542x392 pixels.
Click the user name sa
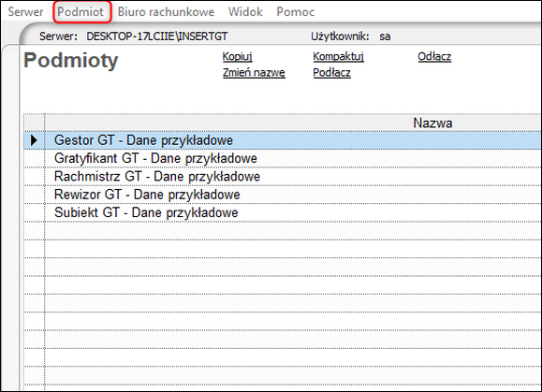coord(385,36)
